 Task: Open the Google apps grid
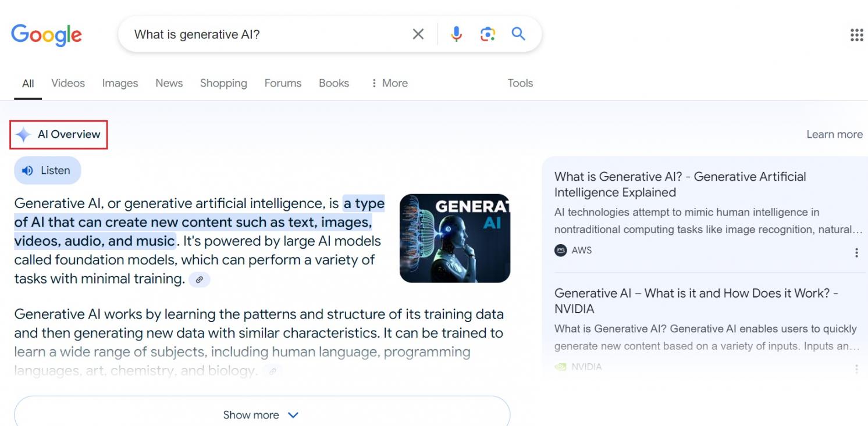tap(856, 35)
